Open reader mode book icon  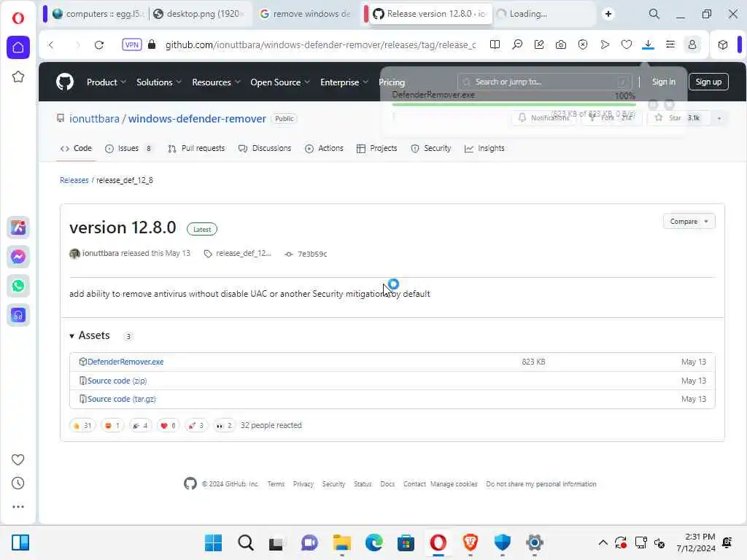[x=495, y=44]
